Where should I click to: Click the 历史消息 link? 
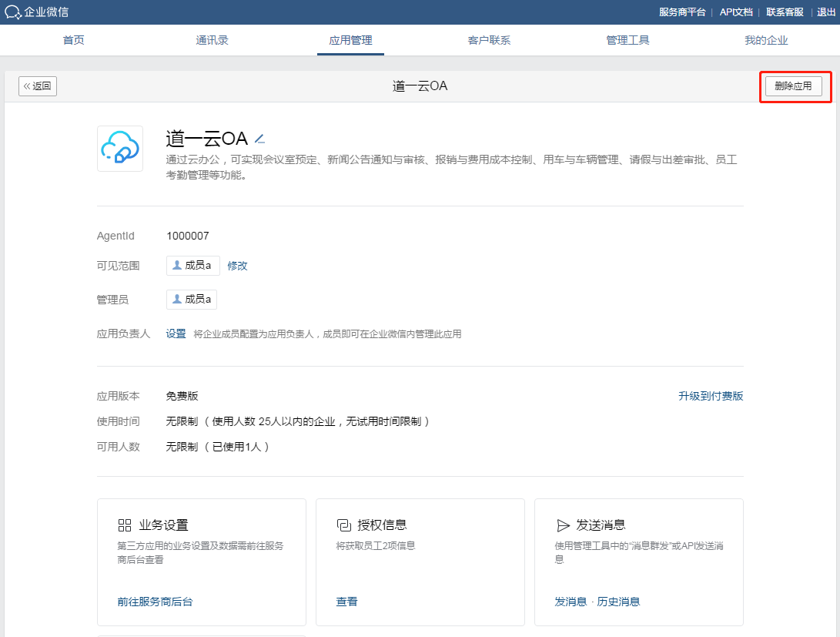[x=619, y=602]
